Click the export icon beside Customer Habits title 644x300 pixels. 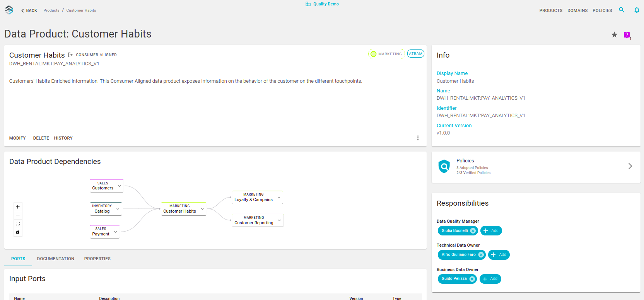pyautogui.click(x=70, y=55)
